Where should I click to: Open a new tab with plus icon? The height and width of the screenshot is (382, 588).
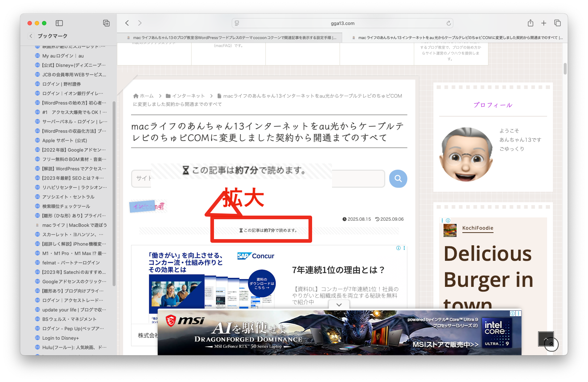544,23
